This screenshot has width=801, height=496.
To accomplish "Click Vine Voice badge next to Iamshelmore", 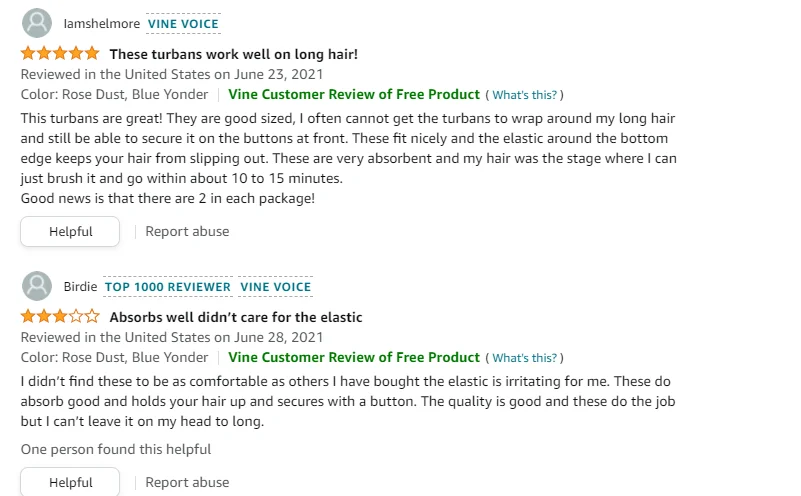I will point(183,24).
